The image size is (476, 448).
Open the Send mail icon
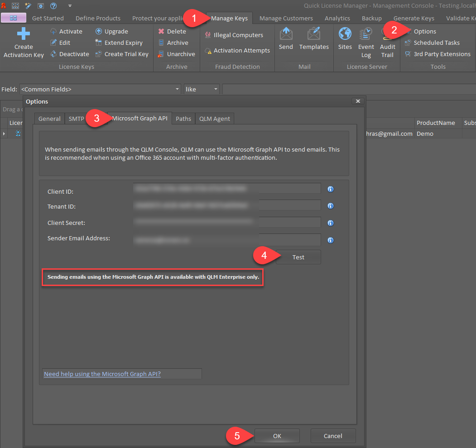point(286,35)
